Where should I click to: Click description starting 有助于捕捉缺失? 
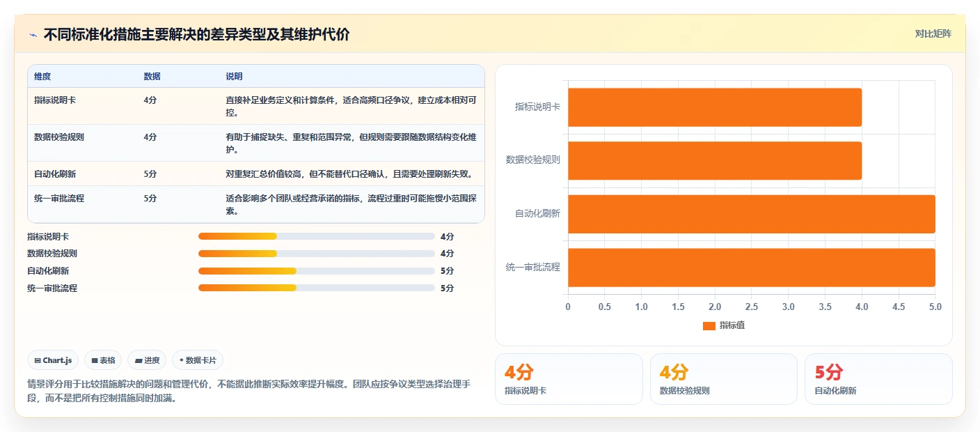click(351, 143)
